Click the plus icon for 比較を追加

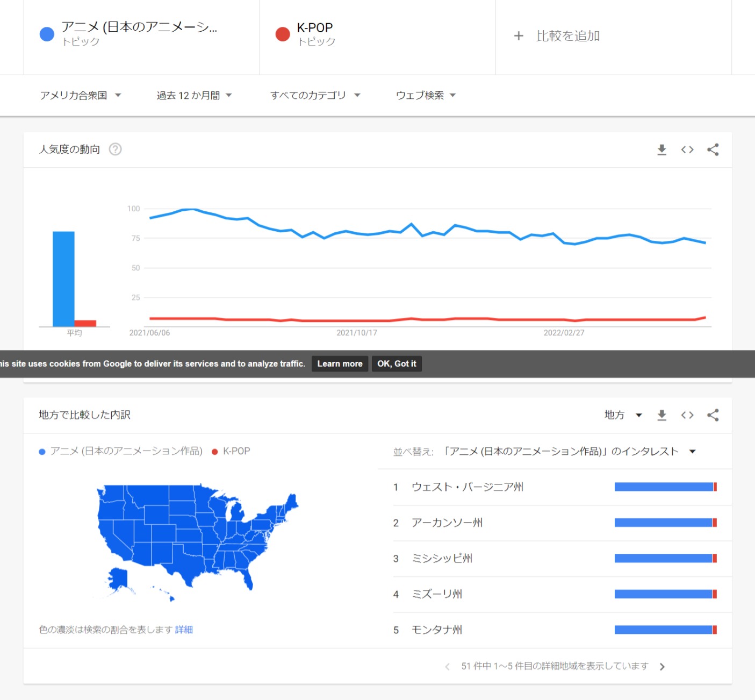coord(519,36)
